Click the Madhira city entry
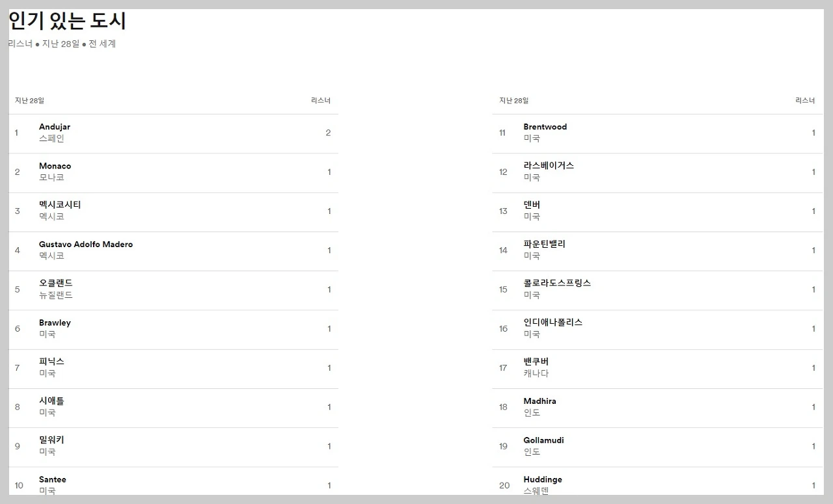The width and height of the screenshot is (833, 504). tap(540, 401)
